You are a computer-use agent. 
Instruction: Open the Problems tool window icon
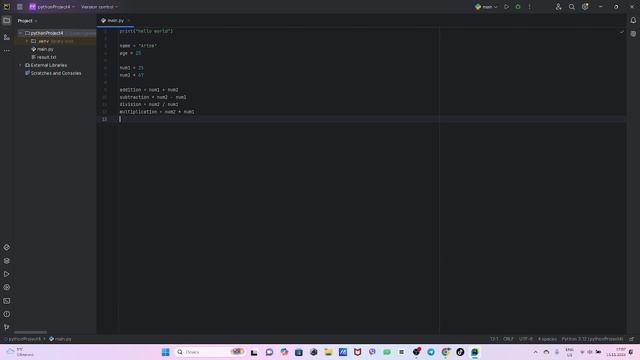click(7, 314)
